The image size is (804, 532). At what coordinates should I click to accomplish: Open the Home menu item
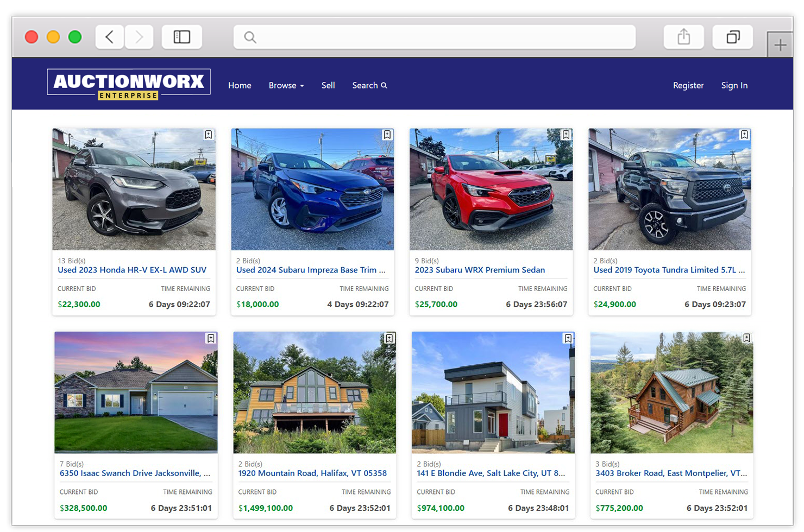[x=240, y=85]
